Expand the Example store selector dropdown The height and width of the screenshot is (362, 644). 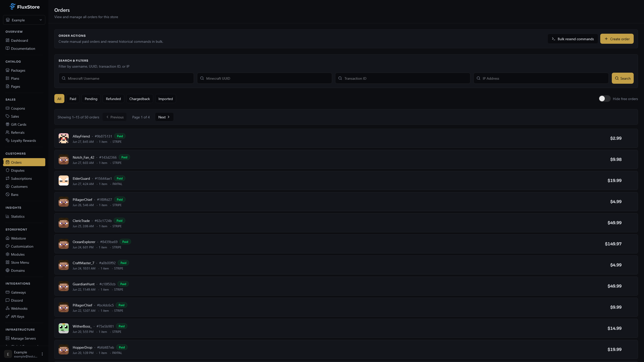click(x=24, y=20)
